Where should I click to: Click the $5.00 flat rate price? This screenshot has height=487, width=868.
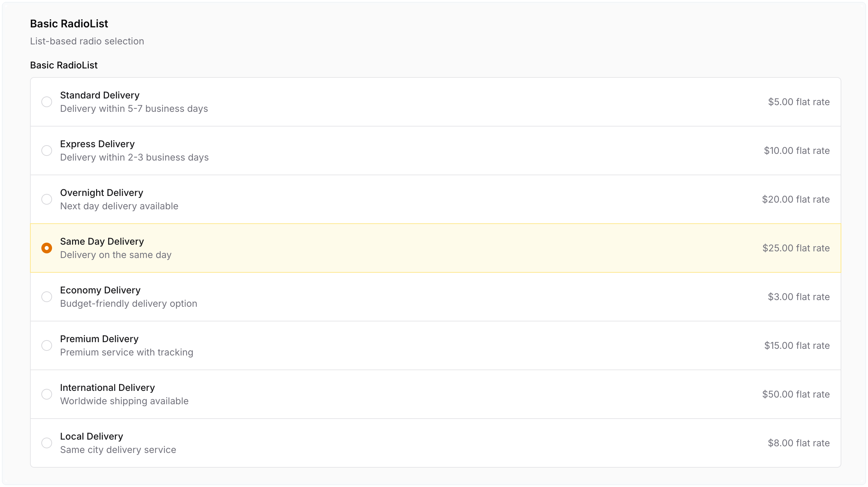click(798, 102)
